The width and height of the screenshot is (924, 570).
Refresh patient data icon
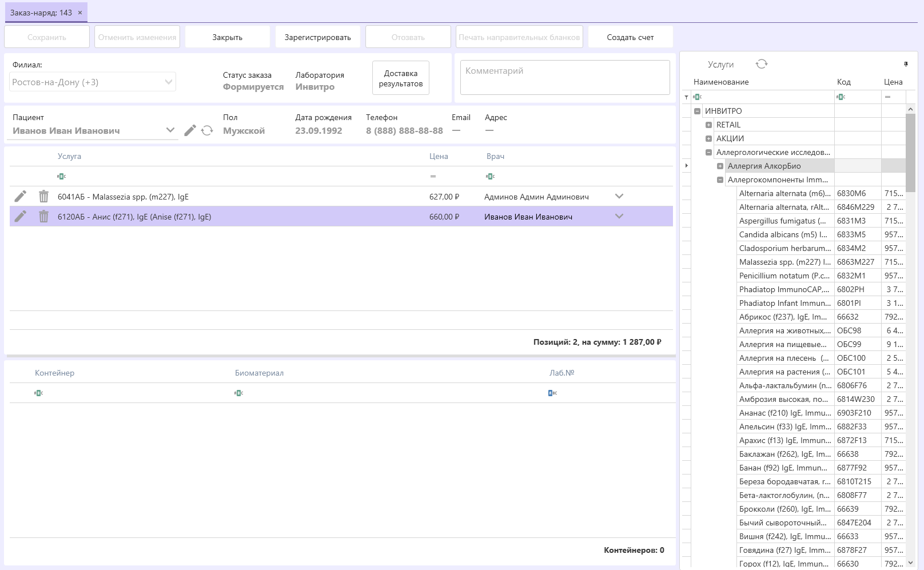pyautogui.click(x=207, y=130)
